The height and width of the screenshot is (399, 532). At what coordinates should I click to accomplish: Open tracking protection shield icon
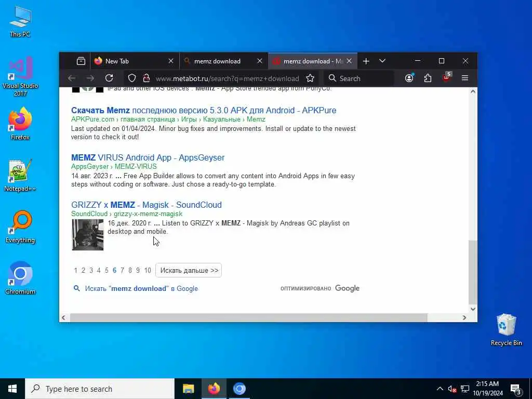[x=132, y=78]
